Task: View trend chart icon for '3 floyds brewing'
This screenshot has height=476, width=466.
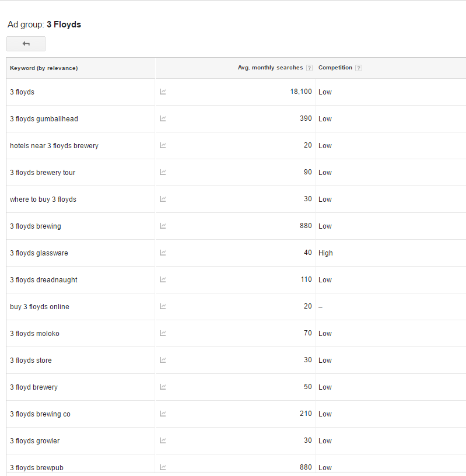Action: pyautogui.click(x=163, y=226)
